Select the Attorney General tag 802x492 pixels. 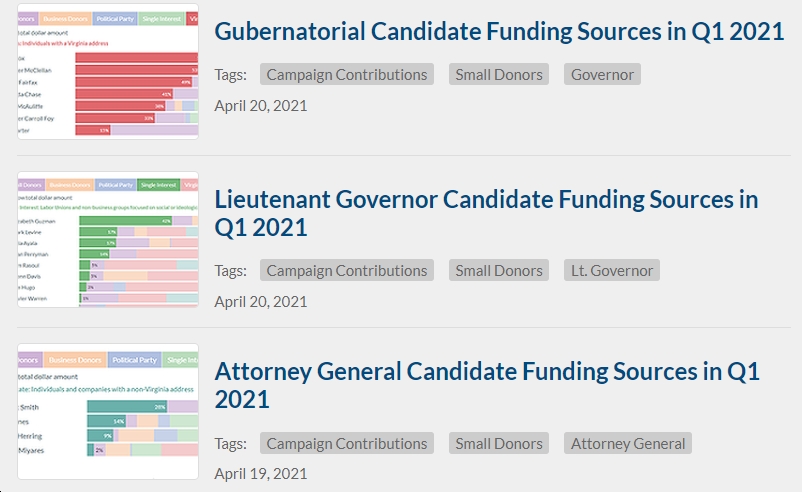pyautogui.click(x=628, y=443)
